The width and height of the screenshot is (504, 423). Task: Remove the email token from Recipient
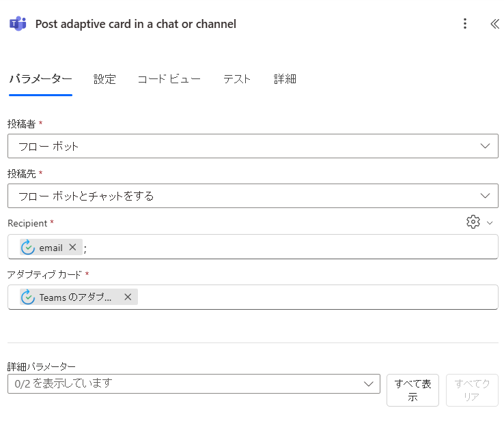click(72, 247)
